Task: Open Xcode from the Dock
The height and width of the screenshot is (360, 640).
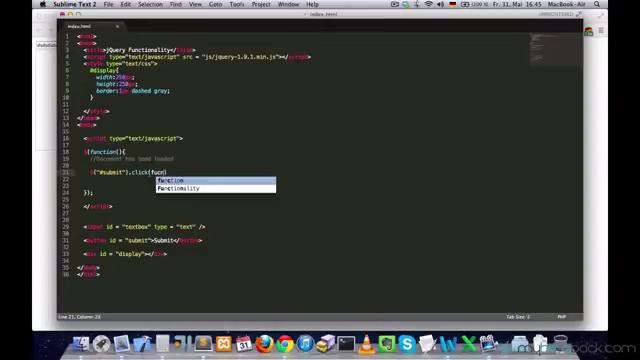Action: pos(142,344)
